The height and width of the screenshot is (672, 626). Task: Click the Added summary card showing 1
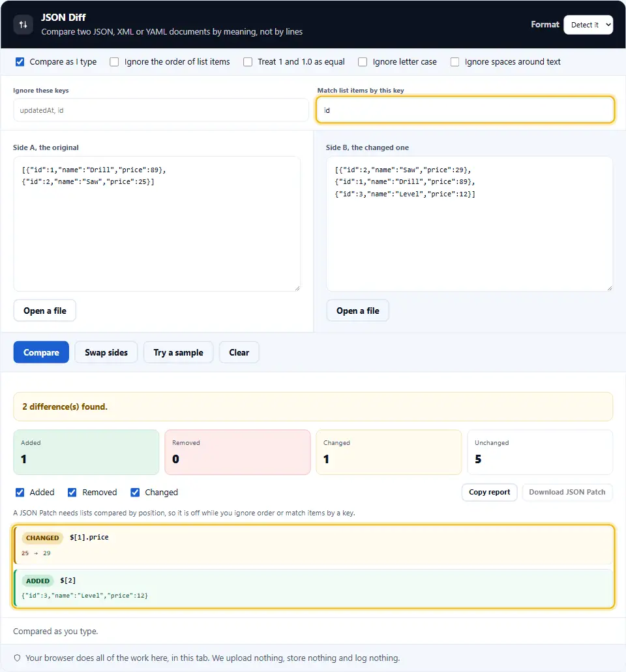coord(86,452)
